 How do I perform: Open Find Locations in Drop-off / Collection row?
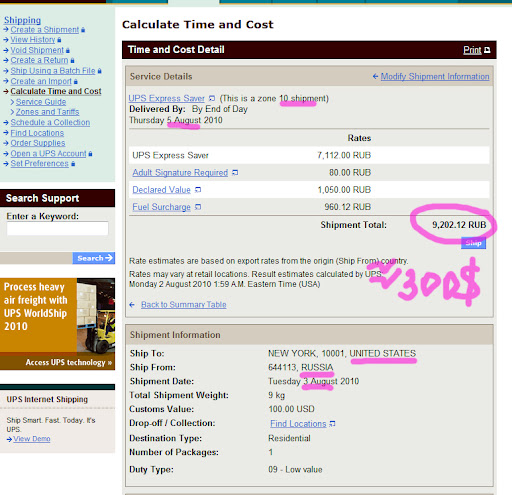point(298,424)
